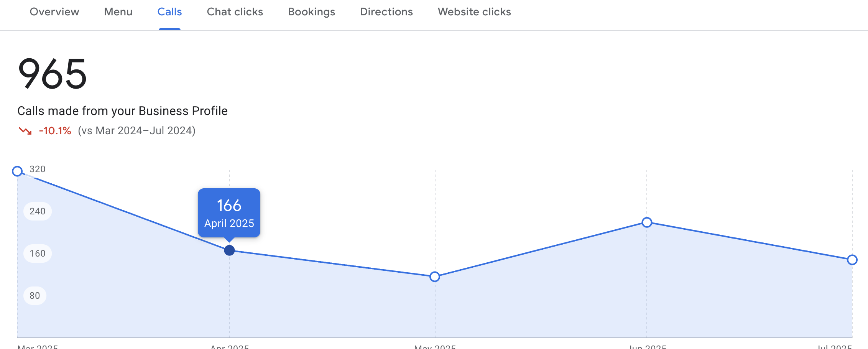Viewport: 868px width, 349px height.
Task: Click the July 2025 data point
Action: [x=852, y=260]
